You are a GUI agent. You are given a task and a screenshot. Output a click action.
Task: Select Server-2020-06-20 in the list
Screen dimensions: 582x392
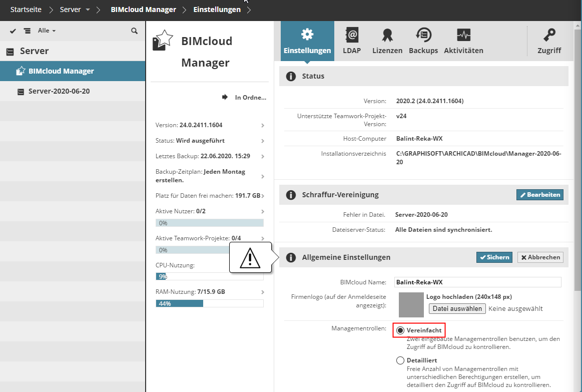click(x=73, y=91)
